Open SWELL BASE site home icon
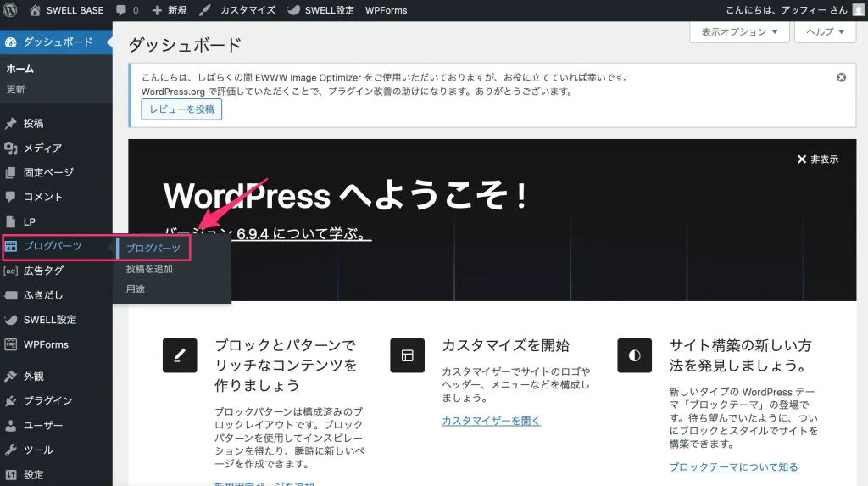This screenshot has height=486, width=868. [x=35, y=10]
